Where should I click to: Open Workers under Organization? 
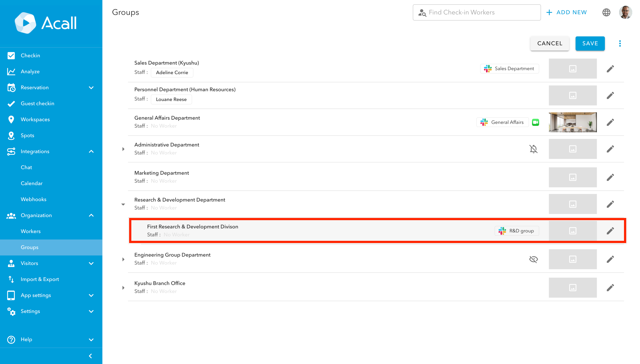51,231
